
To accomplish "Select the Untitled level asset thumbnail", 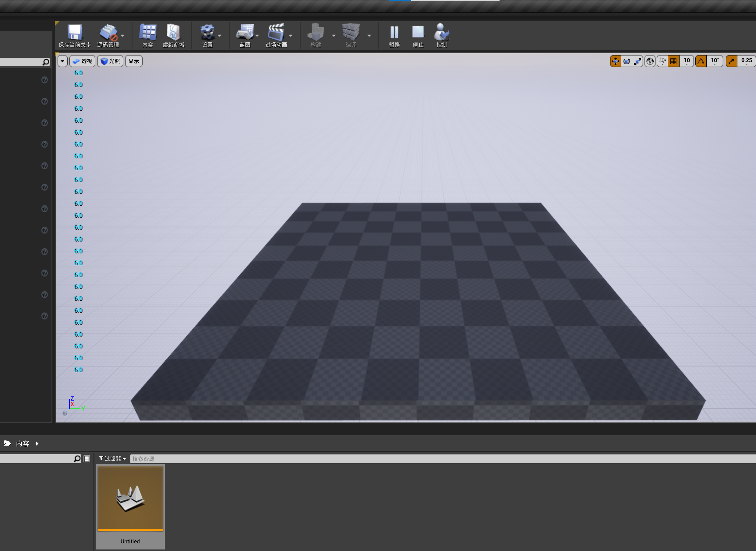I will (x=130, y=498).
